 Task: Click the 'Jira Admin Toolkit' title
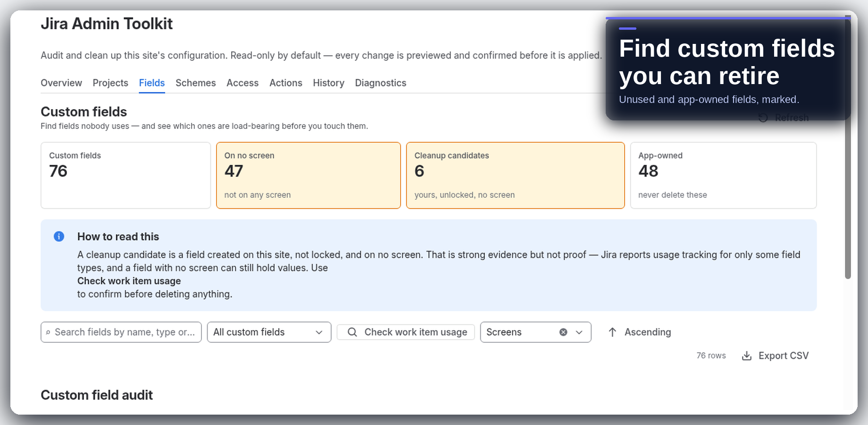coord(107,24)
